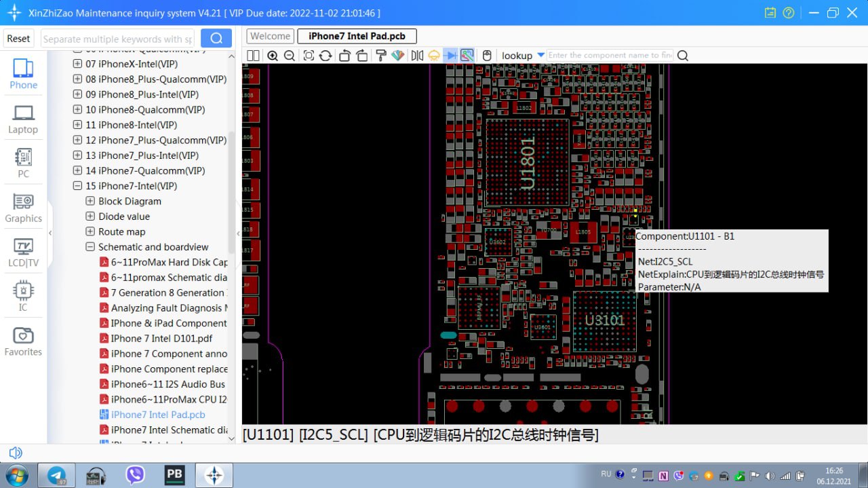
Task: Expand the 10 iPhone8-Qualcomm(VIP) node
Action: point(77,110)
